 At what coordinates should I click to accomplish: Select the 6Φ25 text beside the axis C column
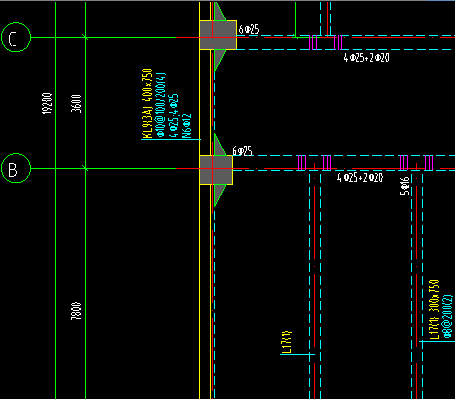pos(249,29)
